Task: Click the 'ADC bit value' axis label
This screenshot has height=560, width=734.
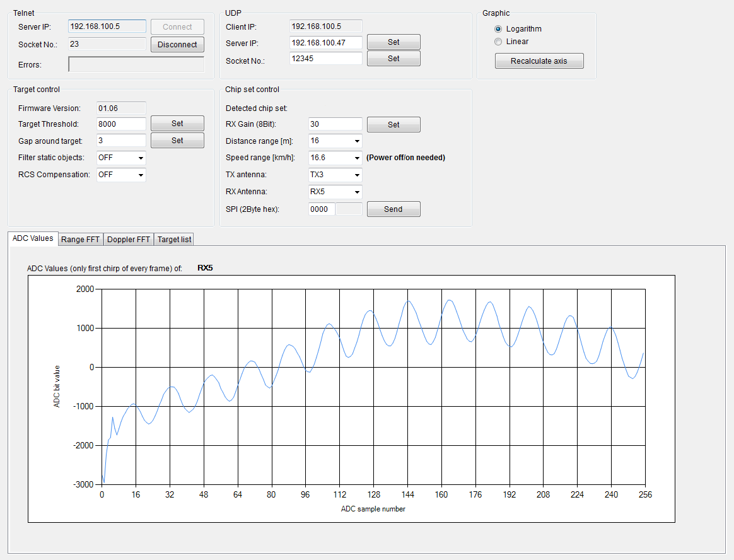Action: pos(57,387)
